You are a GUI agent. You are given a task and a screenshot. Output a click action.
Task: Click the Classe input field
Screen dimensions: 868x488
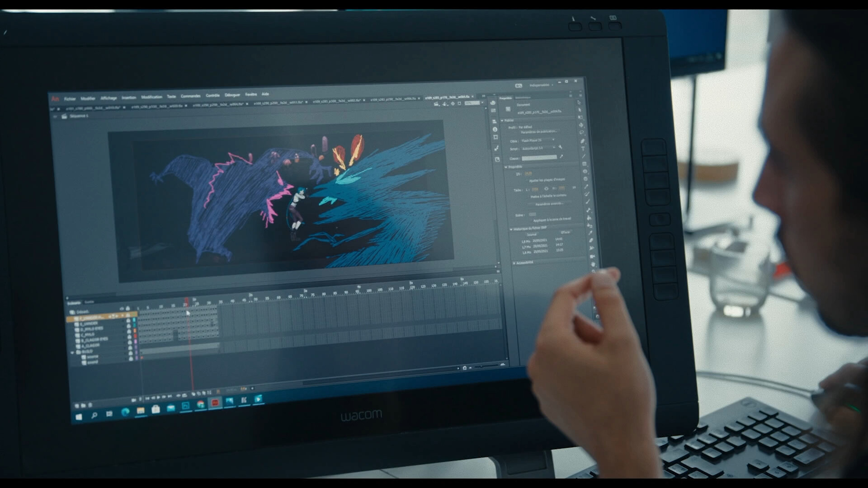point(539,158)
